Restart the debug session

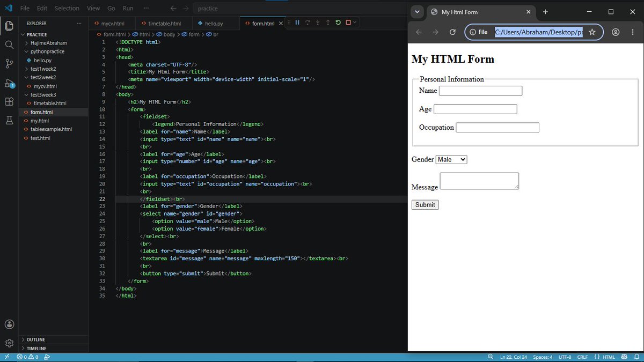click(338, 23)
